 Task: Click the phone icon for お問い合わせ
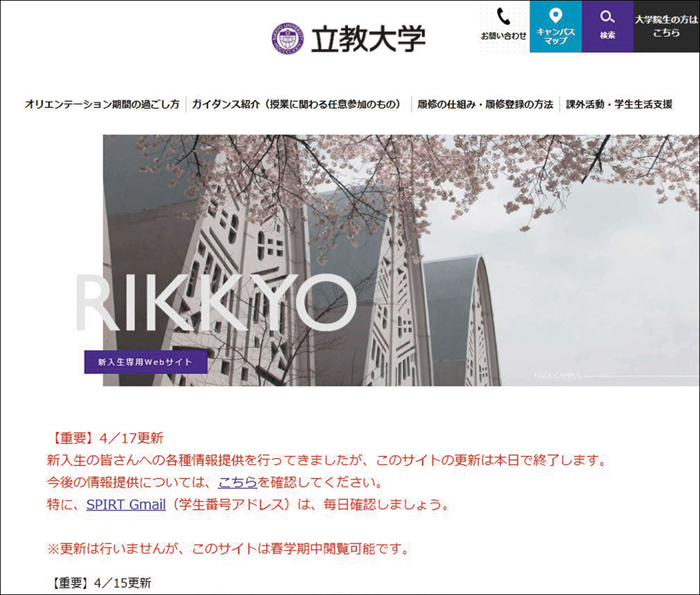504,18
